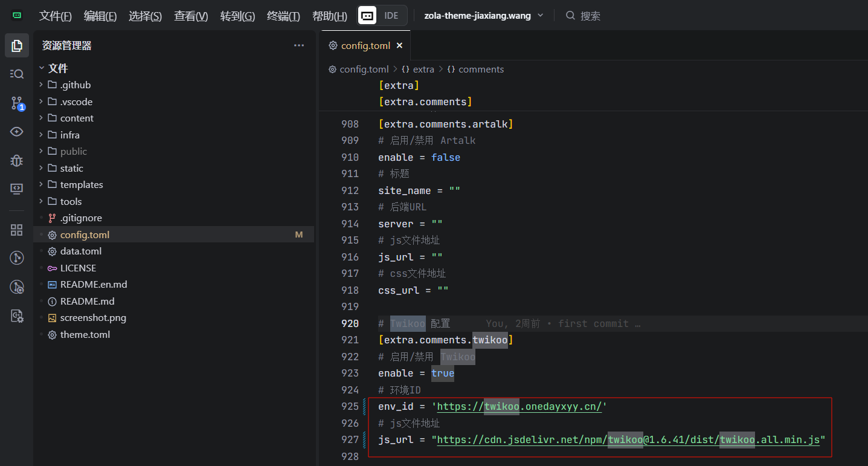Screen dimensions: 868x466
Task: Click the image icon of screenshot.png
Action: point(52,318)
